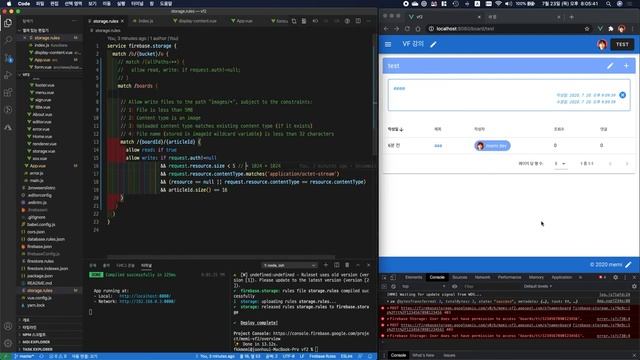Click the blue round close icon on board info card
The image size is (640, 360).
(x=622, y=95)
